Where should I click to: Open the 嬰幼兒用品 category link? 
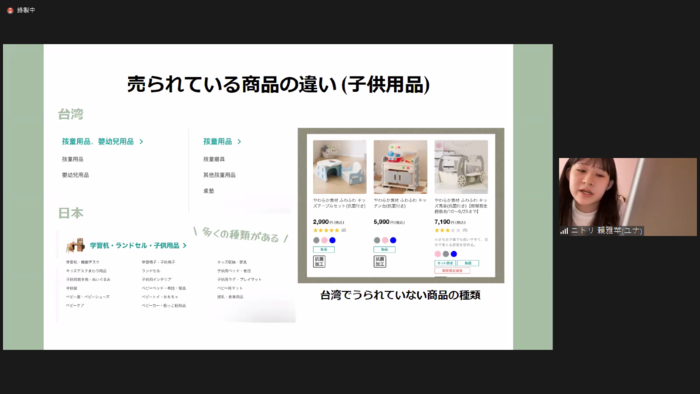75,175
